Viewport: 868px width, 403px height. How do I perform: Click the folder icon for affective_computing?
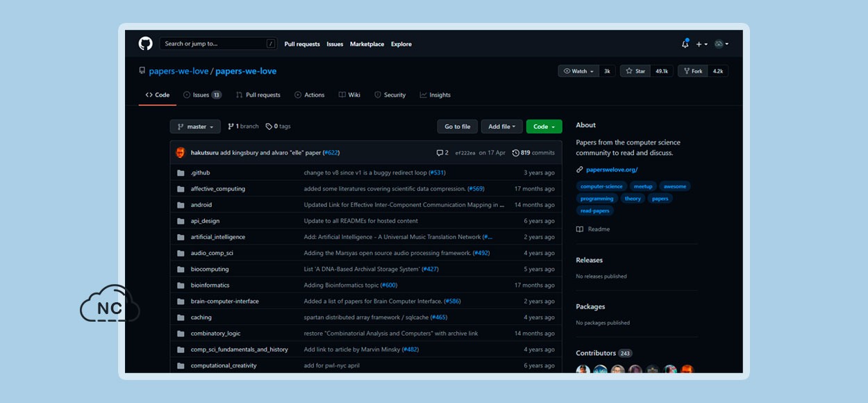181,189
